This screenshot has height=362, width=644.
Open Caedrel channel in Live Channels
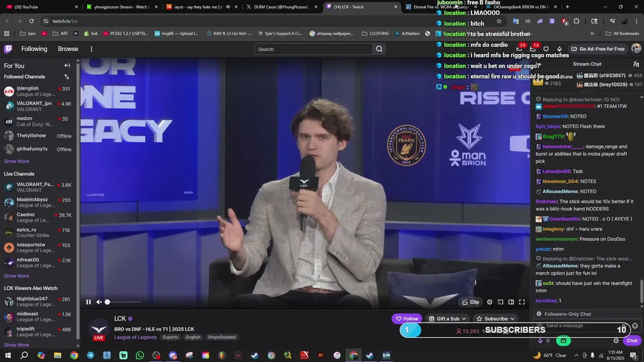click(38, 217)
